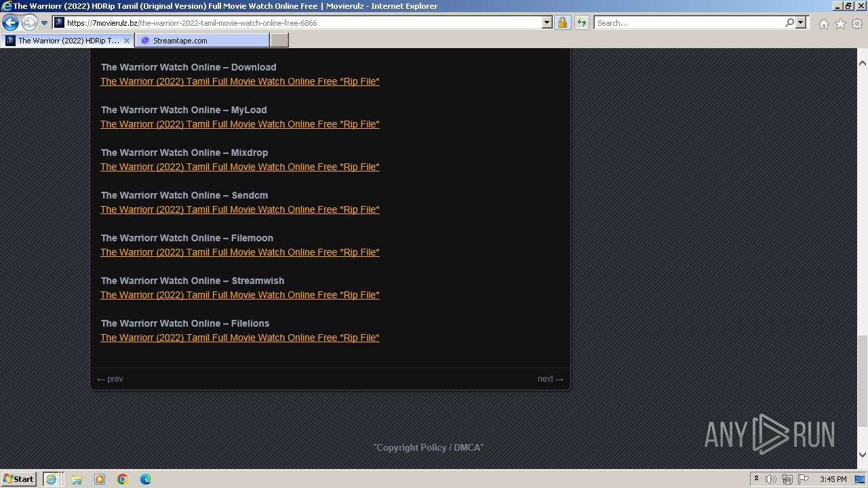Screen dimensions: 868x488
Task: Open the Copyright Policy / DMCA link
Action: pos(429,447)
